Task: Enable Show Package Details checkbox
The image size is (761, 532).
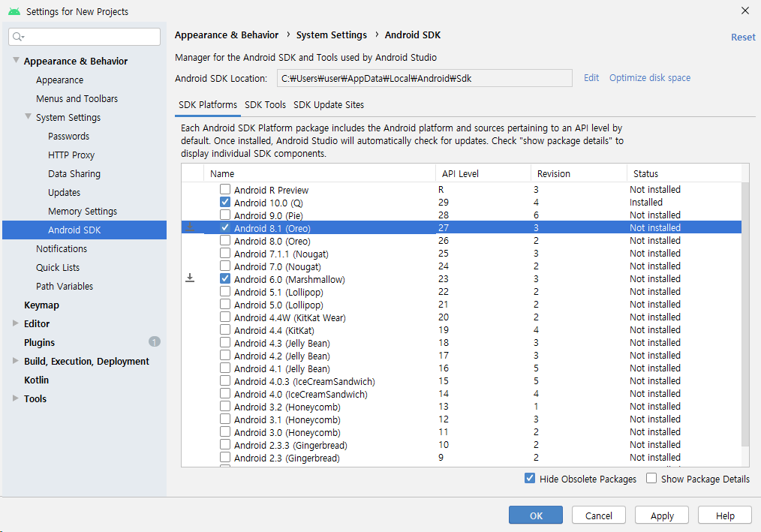Action: (x=651, y=479)
